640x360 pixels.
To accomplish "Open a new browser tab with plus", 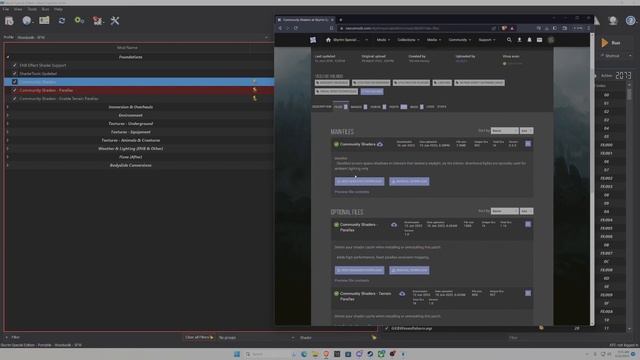I will coord(341,20).
